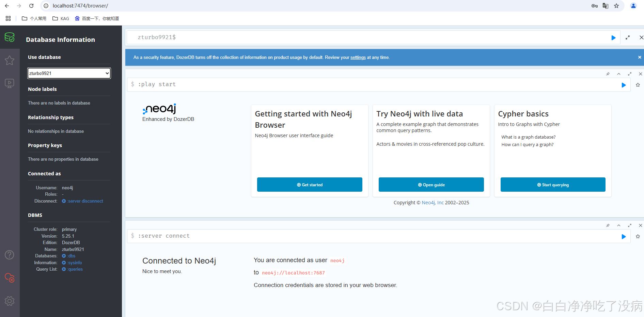Click the 'How can I query a graph?' text
Image resolution: width=644 pixels, height=317 pixels.
(x=528, y=144)
